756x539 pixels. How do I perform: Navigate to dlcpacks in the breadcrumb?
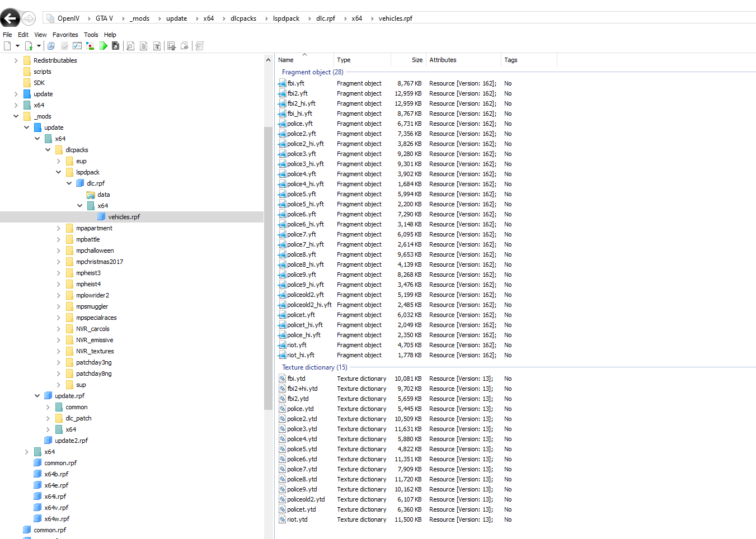click(243, 18)
